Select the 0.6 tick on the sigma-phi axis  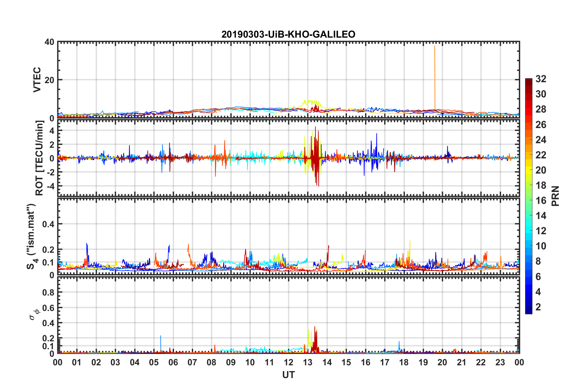pos(48,308)
